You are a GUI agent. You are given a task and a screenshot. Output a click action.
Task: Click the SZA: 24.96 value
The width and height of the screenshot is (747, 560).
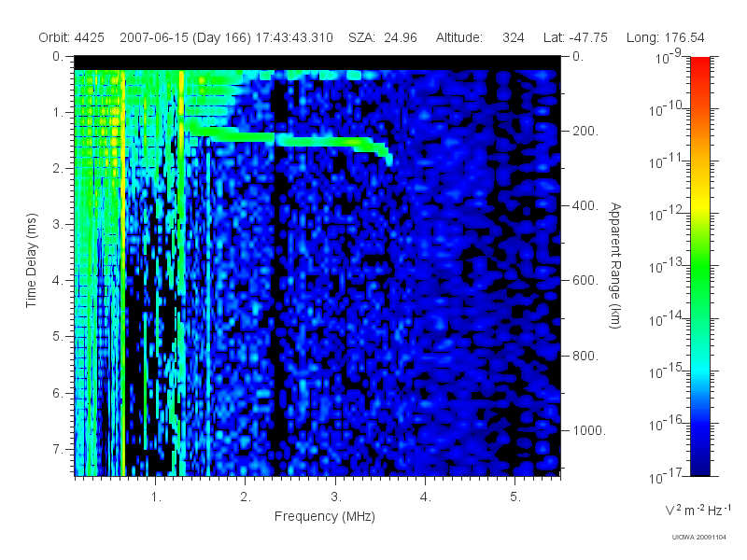tap(383, 37)
